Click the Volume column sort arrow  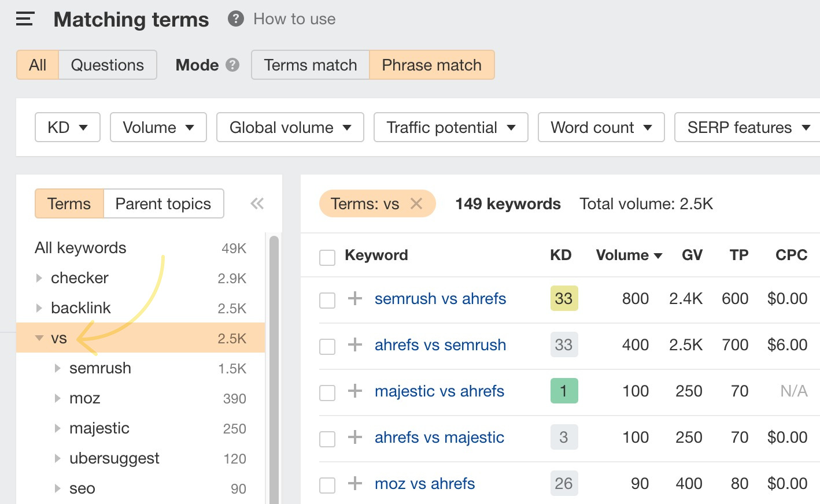pos(659,255)
